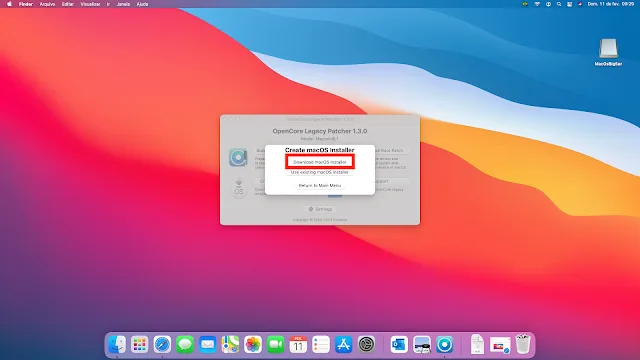
Task: Open the document file in the Dock
Action: tap(477, 344)
